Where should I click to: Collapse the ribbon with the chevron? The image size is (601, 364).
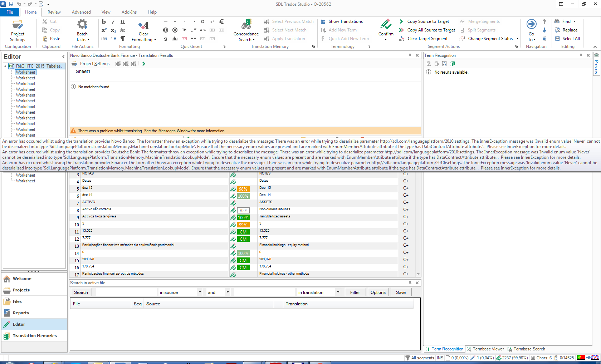coord(595,47)
